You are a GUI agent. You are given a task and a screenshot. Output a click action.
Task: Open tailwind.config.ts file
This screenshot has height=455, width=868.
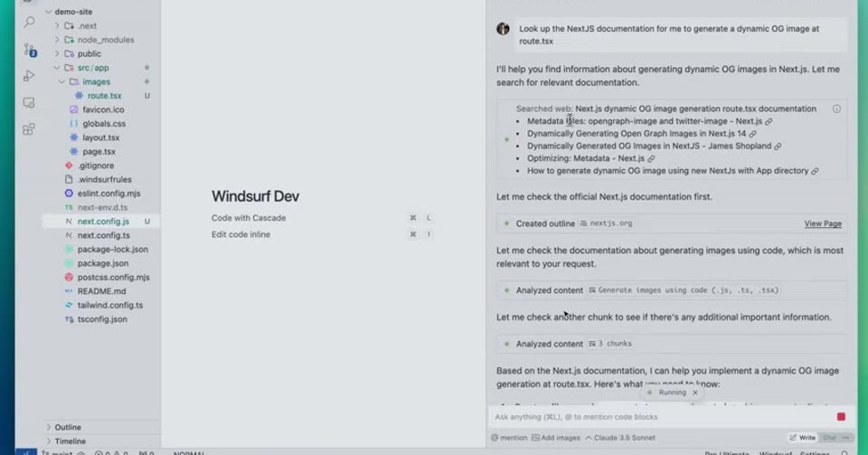click(109, 305)
